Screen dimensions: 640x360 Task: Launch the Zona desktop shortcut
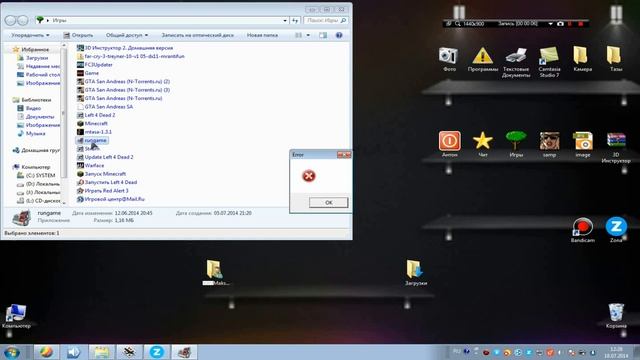616,229
